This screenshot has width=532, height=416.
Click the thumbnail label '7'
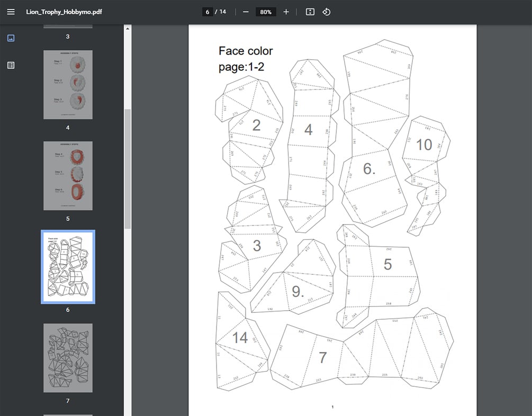click(x=68, y=401)
